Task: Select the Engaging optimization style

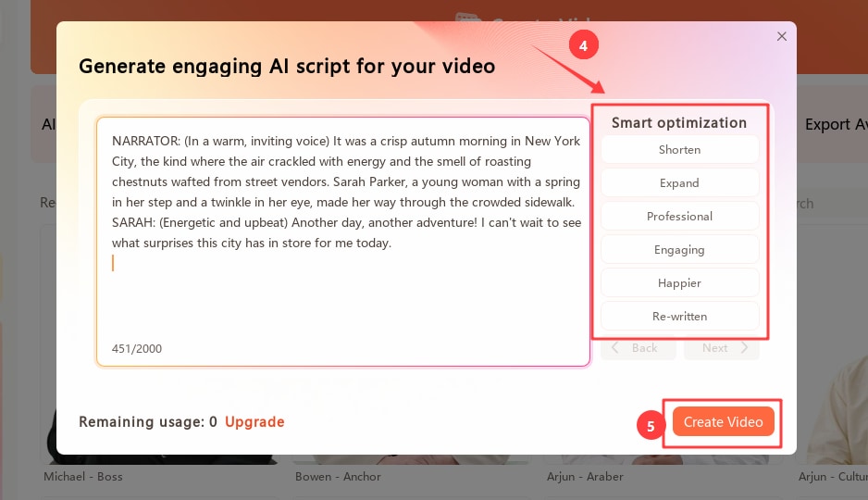Action: [680, 250]
